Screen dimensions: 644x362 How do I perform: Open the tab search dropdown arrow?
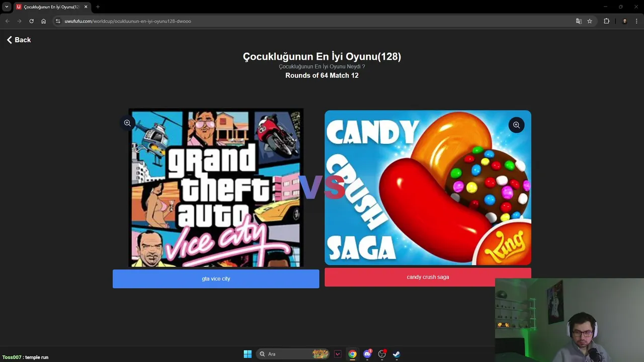7,7
